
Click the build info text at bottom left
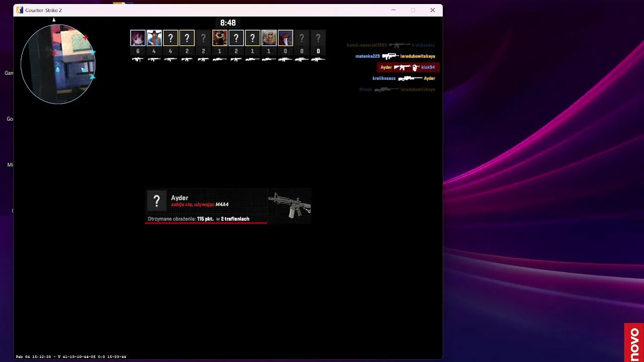(x=71, y=357)
